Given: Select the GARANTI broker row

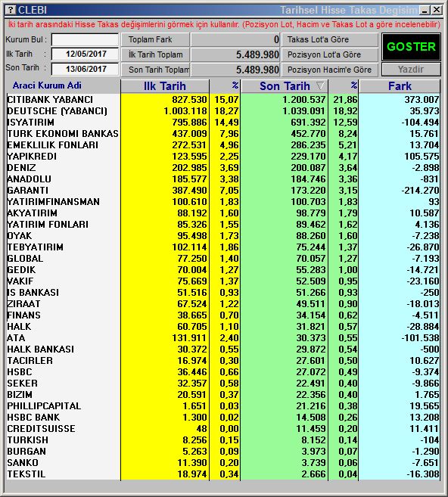Looking at the screenshot, I should [223, 190].
